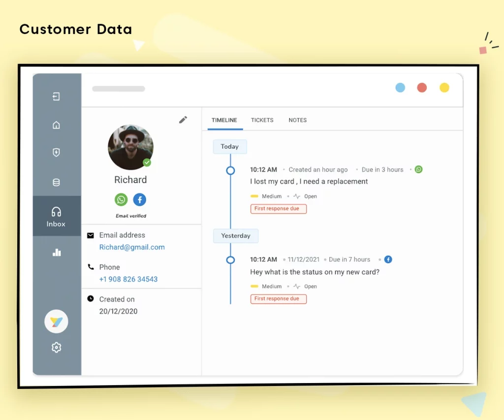Click 'Due in 3 hours' text

click(382, 169)
